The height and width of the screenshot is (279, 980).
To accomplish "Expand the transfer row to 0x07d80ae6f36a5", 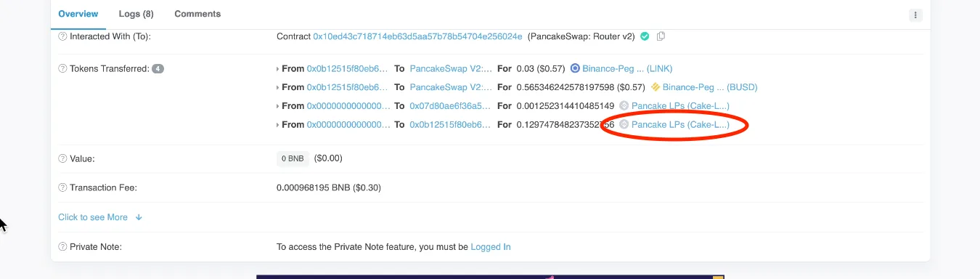I will [x=278, y=107].
